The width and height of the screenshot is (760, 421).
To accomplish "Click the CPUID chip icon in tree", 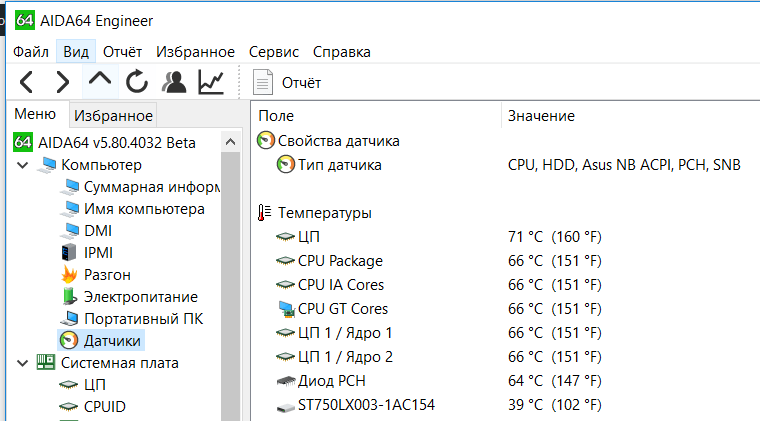I will pyautogui.click(x=68, y=406).
